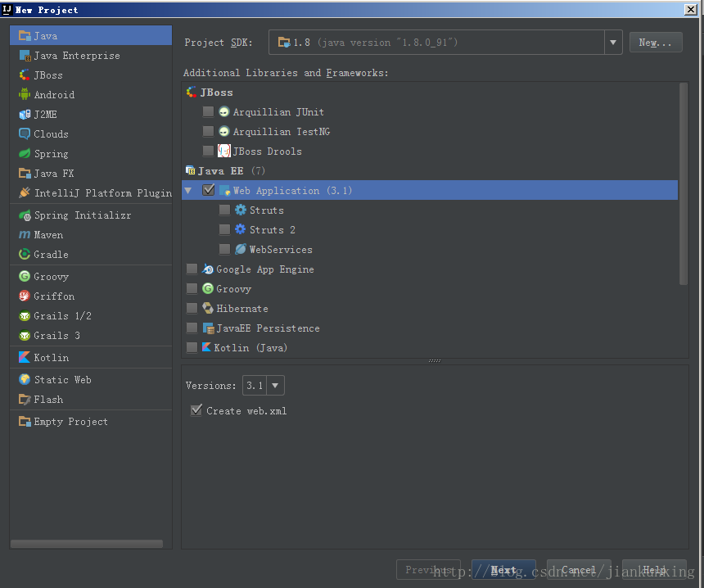Uncheck the Create web.xml checkbox
This screenshot has width=704, height=588.
[x=196, y=410]
